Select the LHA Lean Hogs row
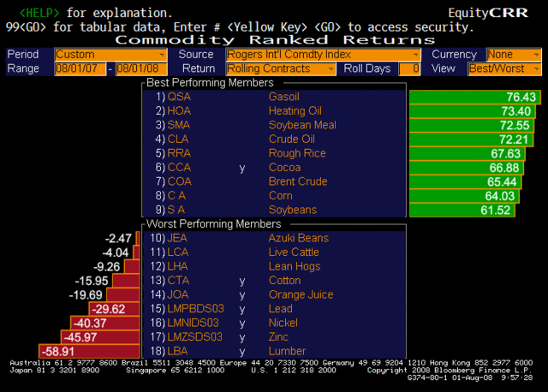548x392 pixels. 274,266
